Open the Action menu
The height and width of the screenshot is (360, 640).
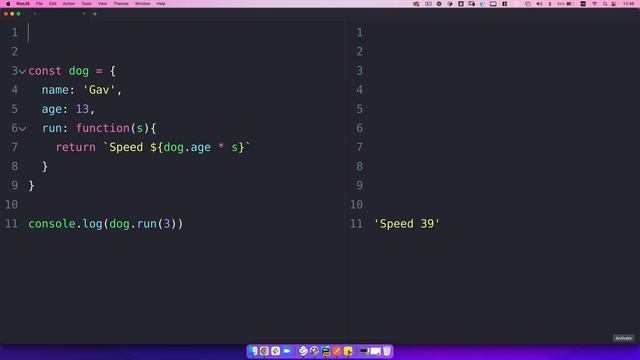pos(69,4)
